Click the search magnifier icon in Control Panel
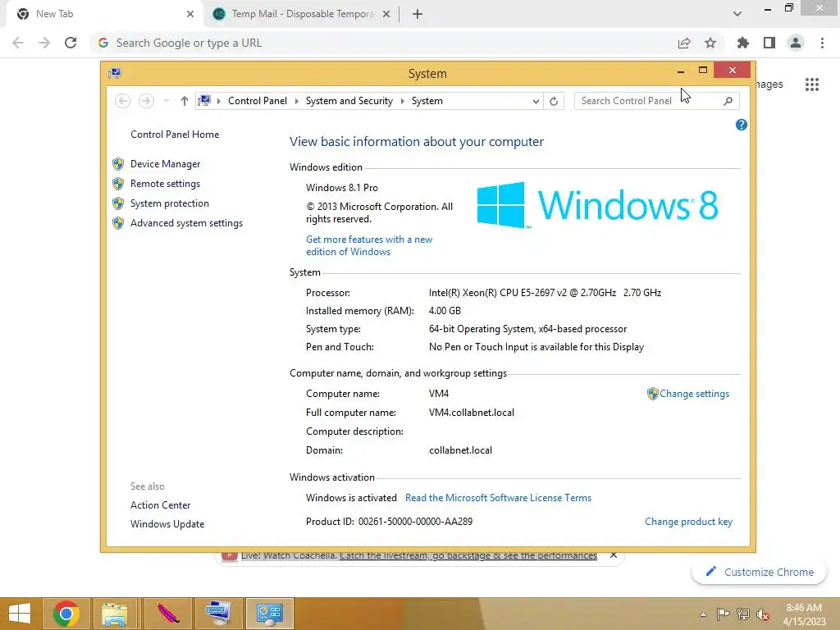 click(728, 101)
